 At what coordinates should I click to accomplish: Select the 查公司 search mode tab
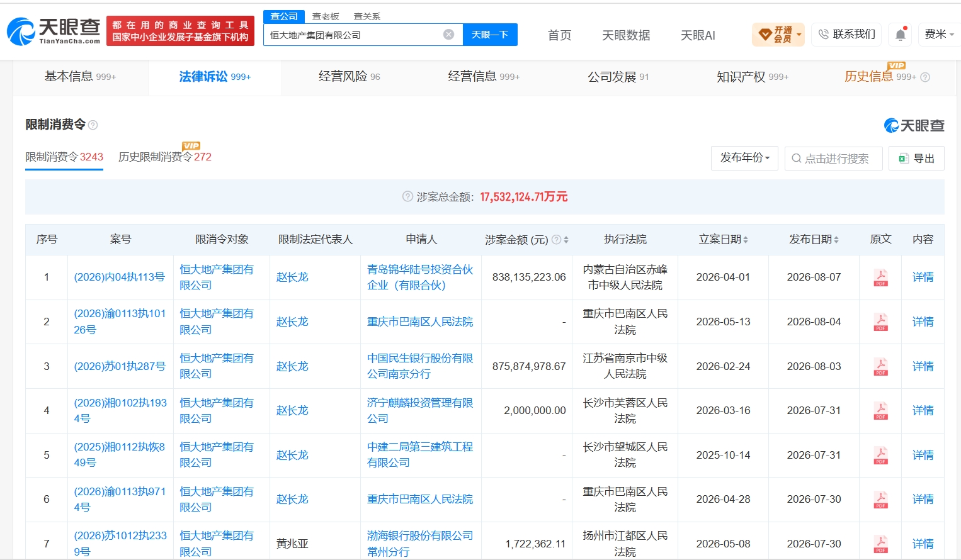pyautogui.click(x=284, y=16)
